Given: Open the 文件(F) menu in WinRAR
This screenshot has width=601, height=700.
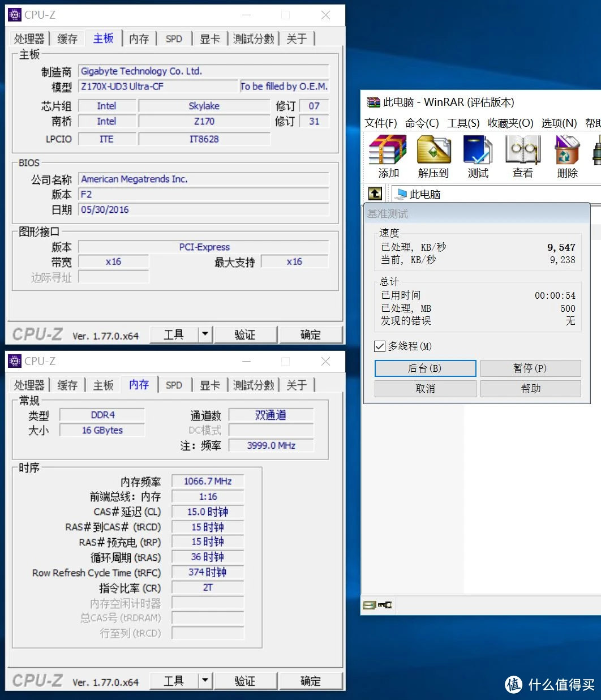Looking at the screenshot, I should point(380,123).
